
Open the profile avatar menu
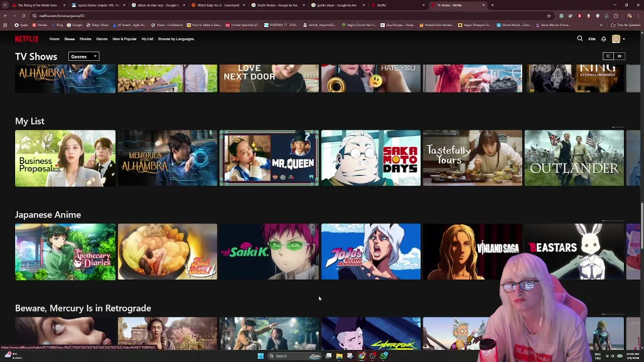click(x=618, y=39)
